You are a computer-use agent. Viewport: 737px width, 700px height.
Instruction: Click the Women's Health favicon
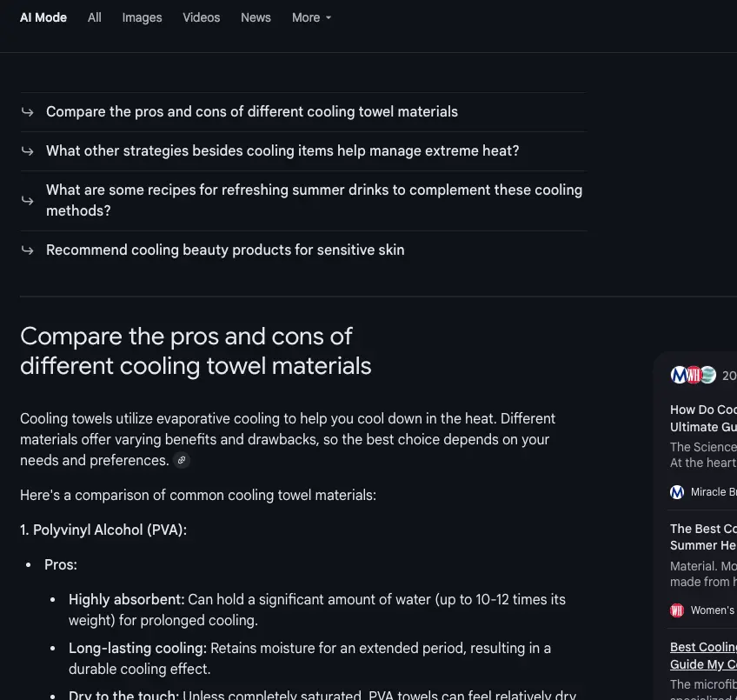(x=677, y=610)
